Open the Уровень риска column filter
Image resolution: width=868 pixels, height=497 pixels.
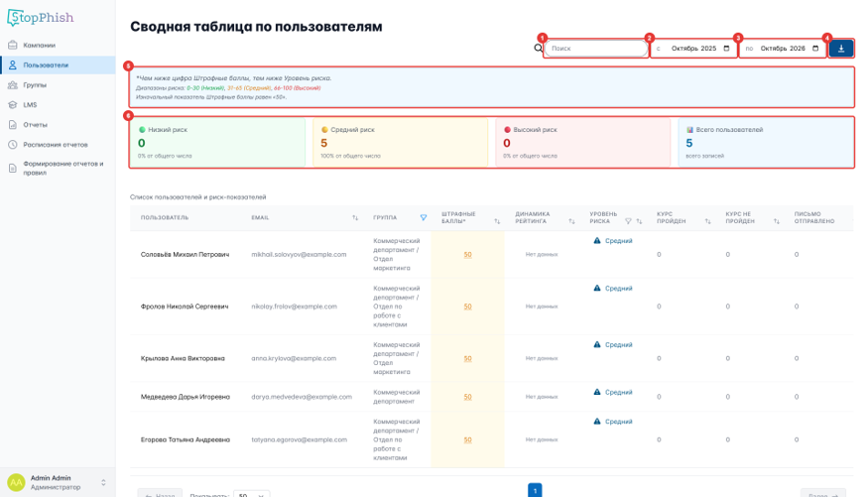[628, 221]
